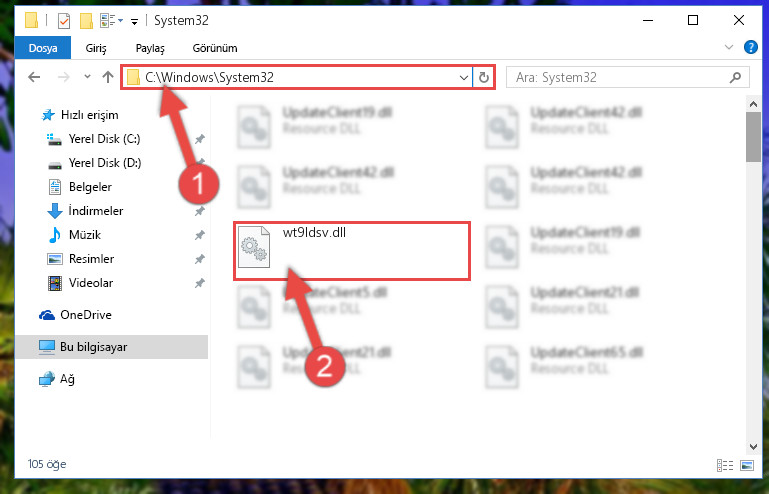Switch to large thumbnails view icon

(747, 465)
